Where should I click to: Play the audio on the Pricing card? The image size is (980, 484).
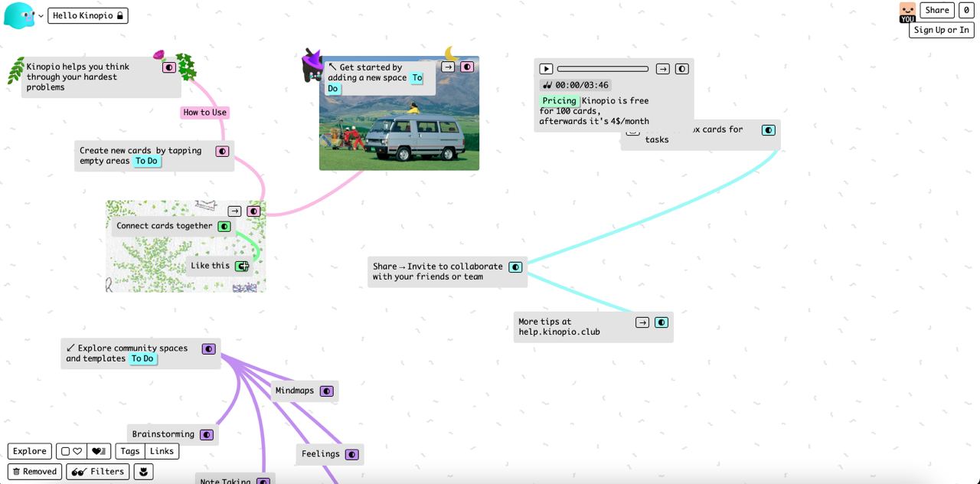tap(546, 69)
